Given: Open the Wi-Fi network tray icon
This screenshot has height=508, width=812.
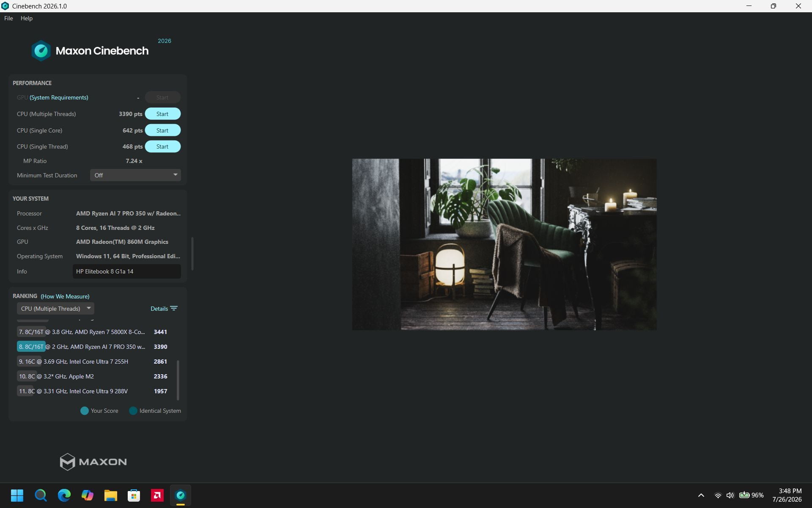Looking at the screenshot, I should [x=718, y=495].
